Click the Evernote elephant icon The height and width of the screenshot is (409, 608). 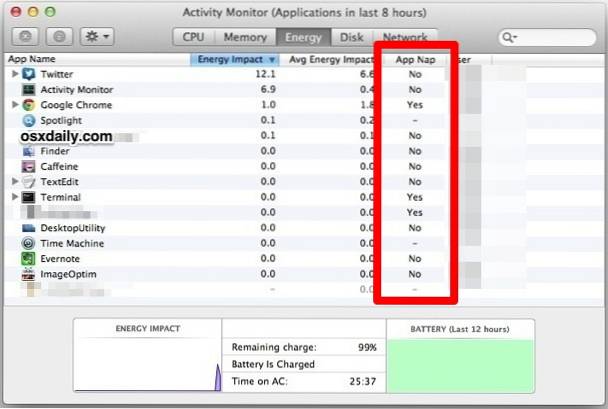pos(29,258)
